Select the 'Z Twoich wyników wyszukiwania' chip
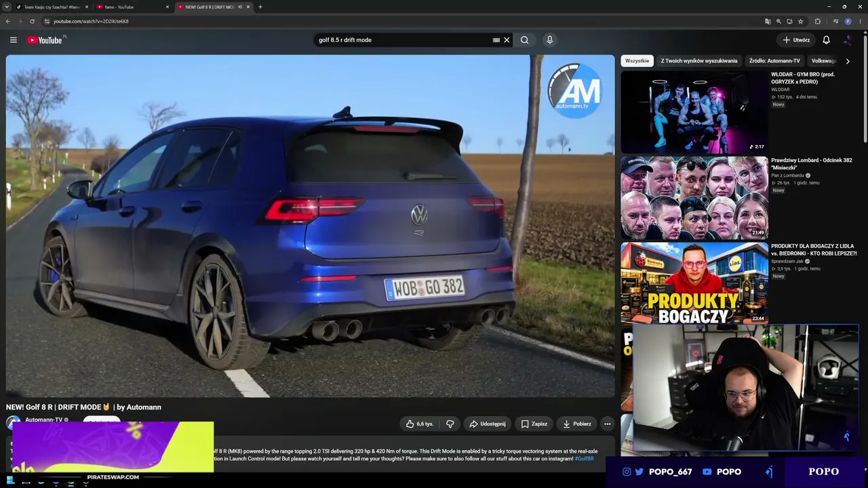The image size is (868, 488). (699, 61)
